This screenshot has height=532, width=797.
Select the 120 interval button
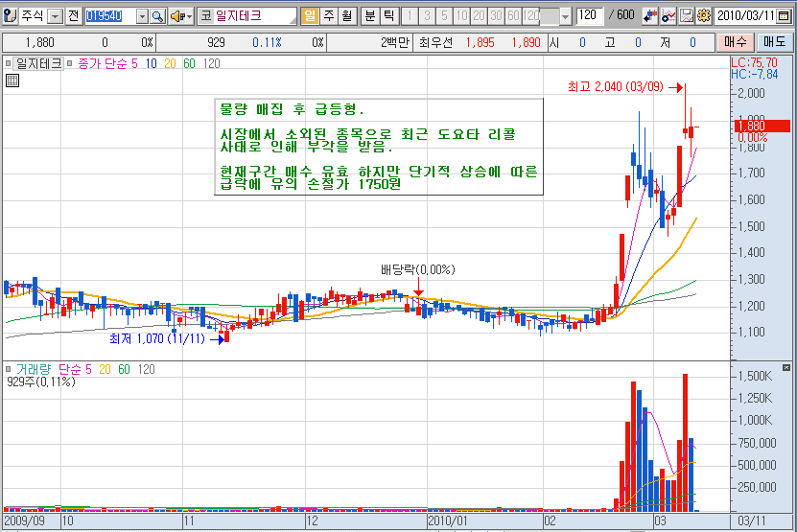coord(530,15)
